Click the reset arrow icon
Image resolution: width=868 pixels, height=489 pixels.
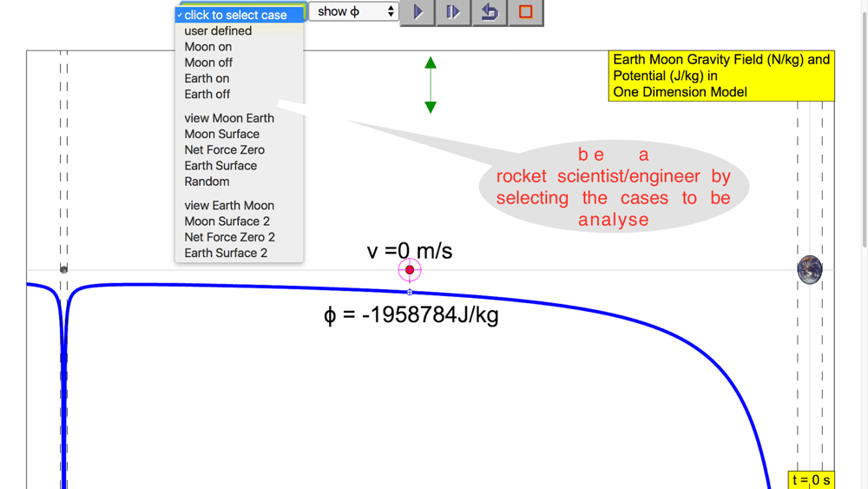coord(489,11)
